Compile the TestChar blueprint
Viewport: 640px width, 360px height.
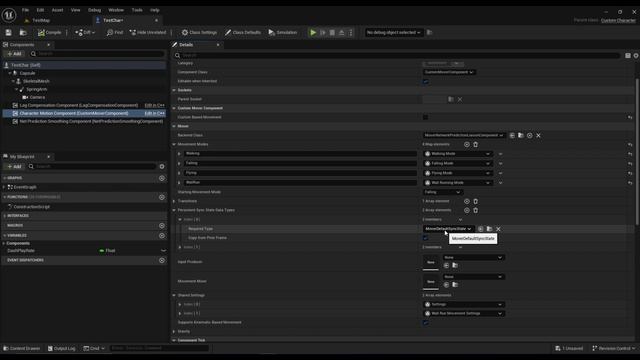pyautogui.click(x=49, y=32)
